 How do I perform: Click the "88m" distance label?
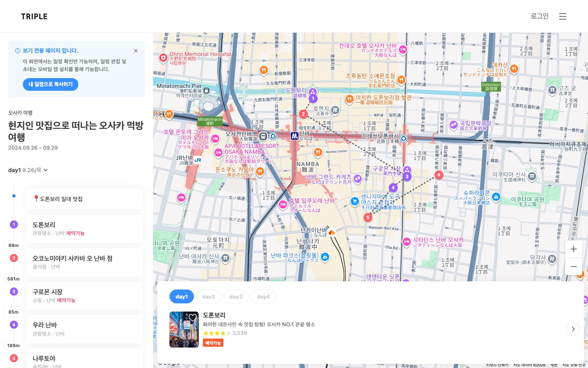13,245
